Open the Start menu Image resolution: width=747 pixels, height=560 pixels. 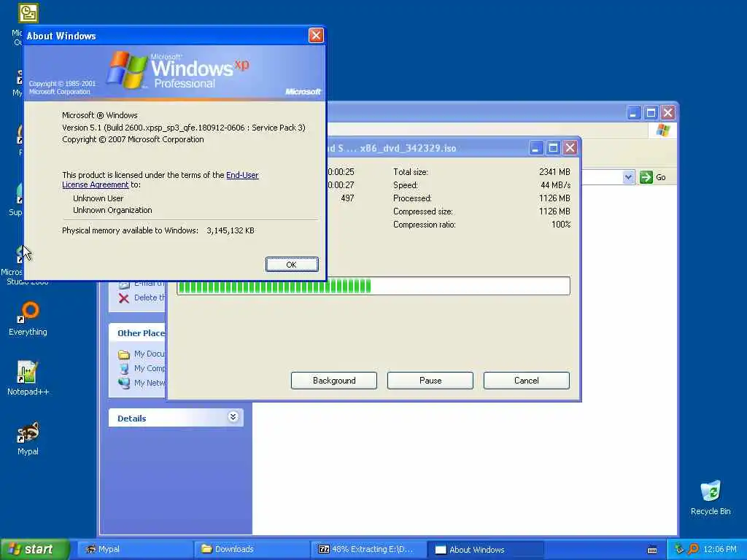(x=35, y=549)
